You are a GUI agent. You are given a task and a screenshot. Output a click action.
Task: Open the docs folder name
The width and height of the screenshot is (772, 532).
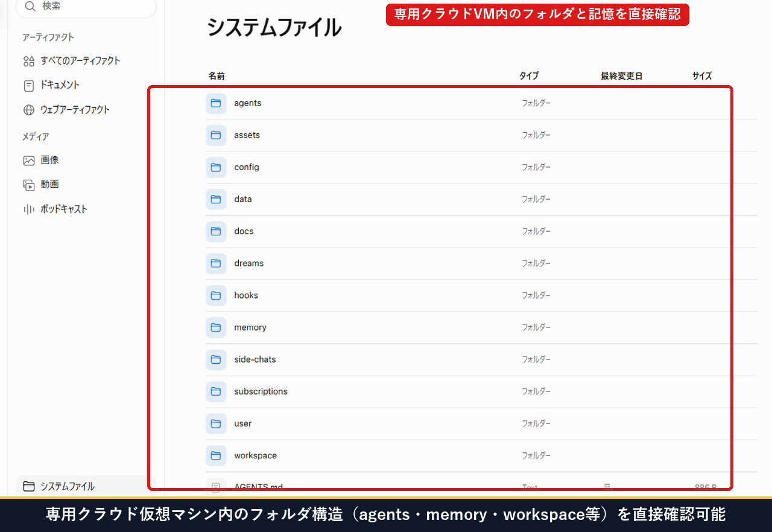point(244,231)
